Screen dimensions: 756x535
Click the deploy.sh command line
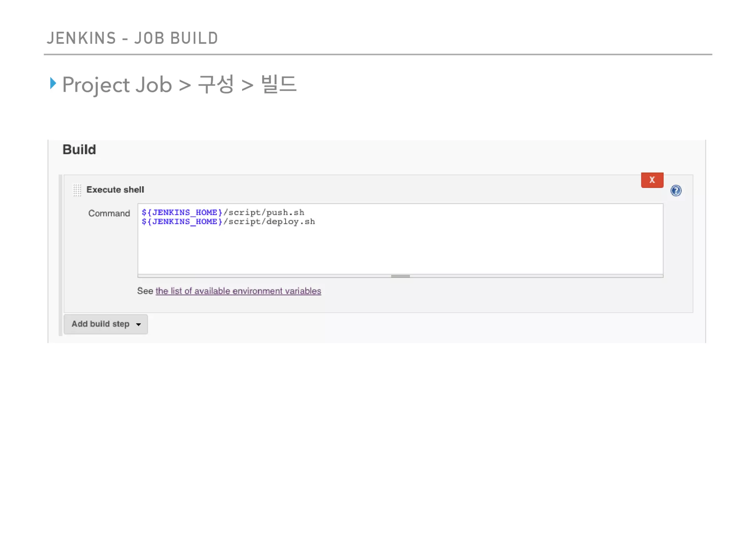pyautogui.click(x=228, y=222)
